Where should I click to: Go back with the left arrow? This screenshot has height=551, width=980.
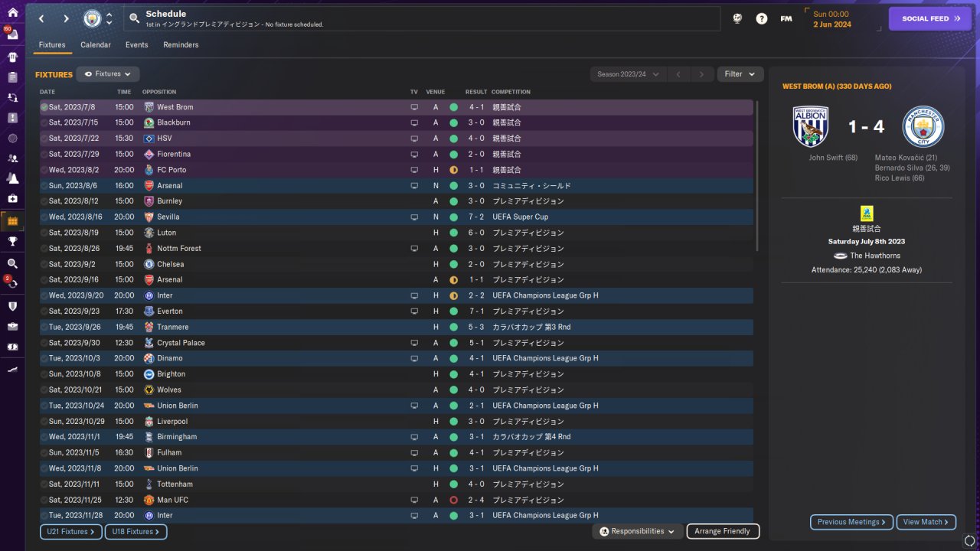pyautogui.click(x=41, y=18)
